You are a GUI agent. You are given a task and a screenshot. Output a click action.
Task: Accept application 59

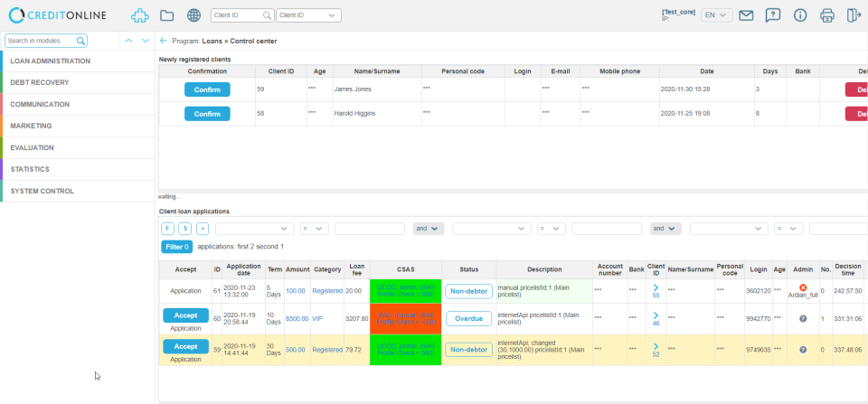185,346
